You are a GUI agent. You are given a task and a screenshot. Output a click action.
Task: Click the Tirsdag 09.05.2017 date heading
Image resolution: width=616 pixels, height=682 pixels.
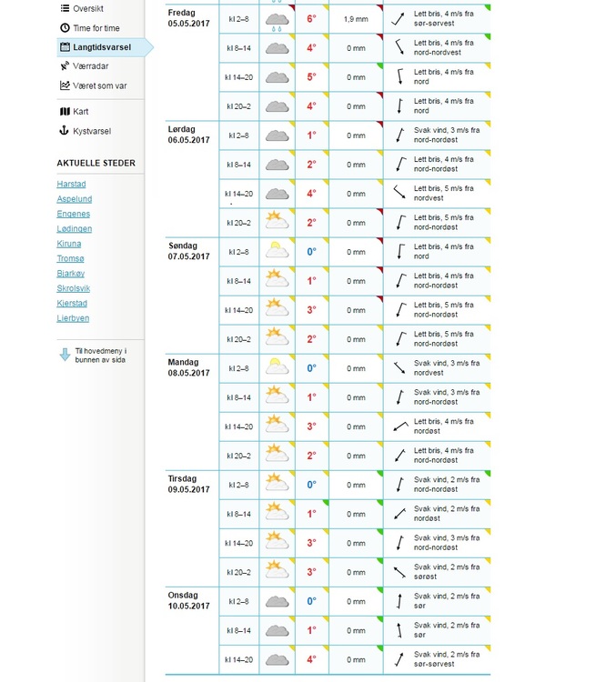pyautogui.click(x=189, y=484)
